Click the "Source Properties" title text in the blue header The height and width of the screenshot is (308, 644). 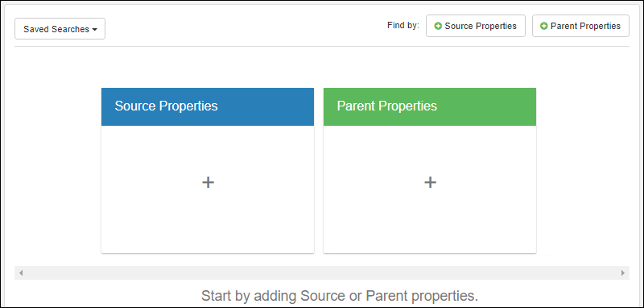coord(167,106)
